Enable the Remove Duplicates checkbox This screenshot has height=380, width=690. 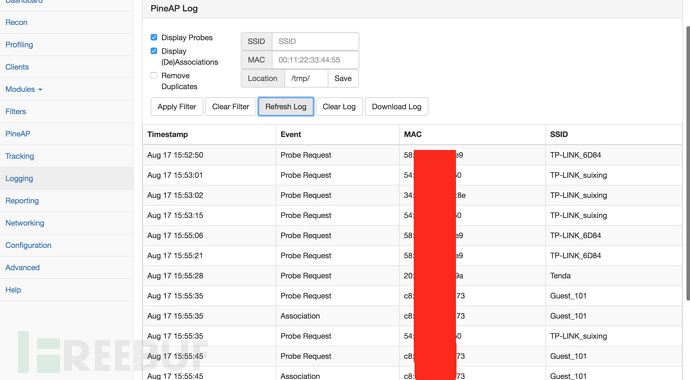(154, 76)
